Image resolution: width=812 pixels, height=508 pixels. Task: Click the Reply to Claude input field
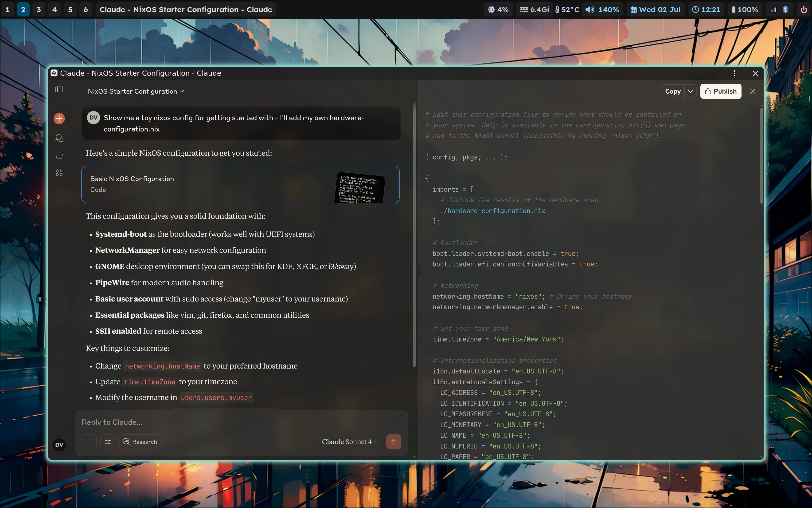pyautogui.click(x=241, y=422)
